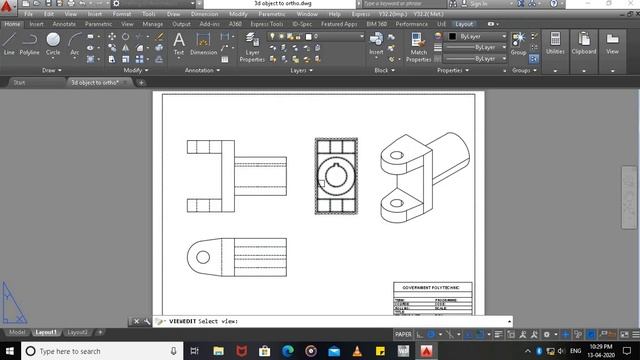Switch to the Model tab
This screenshot has width=640, height=360.
[x=17, y=332]
